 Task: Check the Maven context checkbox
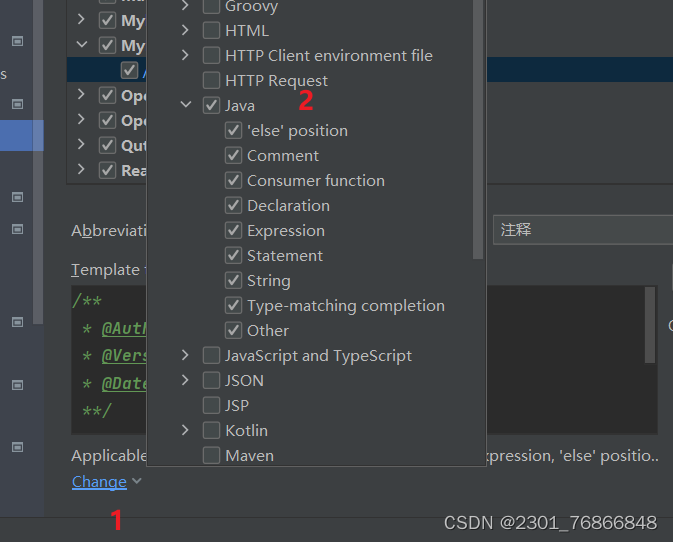[211, 455]
